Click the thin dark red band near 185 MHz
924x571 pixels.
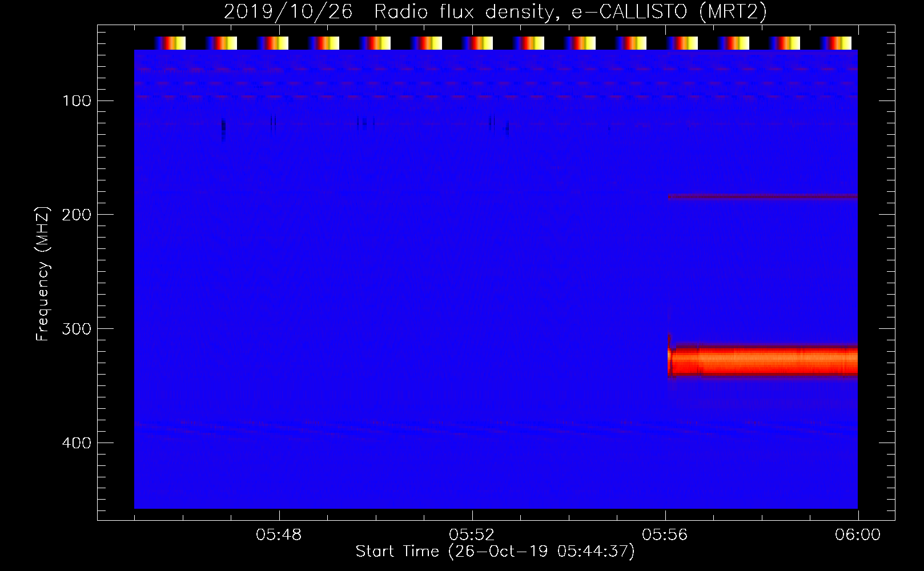tap(763, 197)
